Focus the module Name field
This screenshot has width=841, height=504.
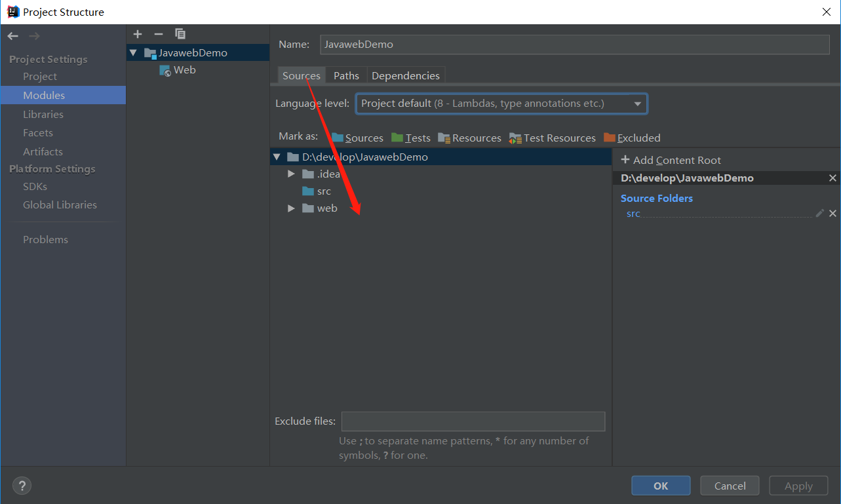pyautogui.click(x=575, y=45)
